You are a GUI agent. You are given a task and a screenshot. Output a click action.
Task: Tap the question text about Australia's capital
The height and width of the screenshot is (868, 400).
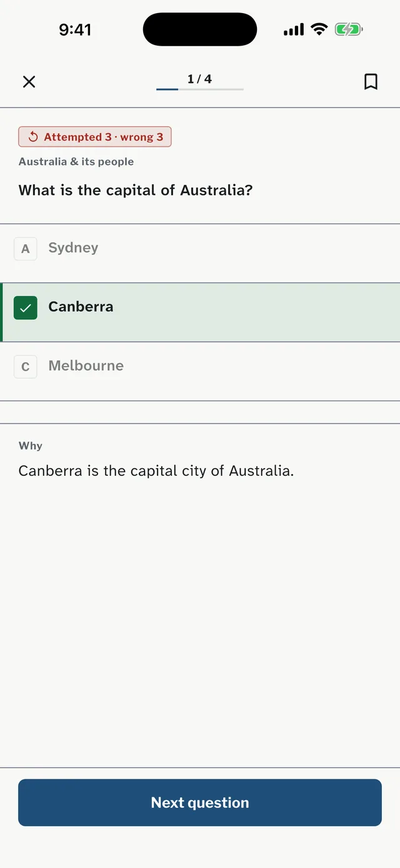[x=136, y=190]
